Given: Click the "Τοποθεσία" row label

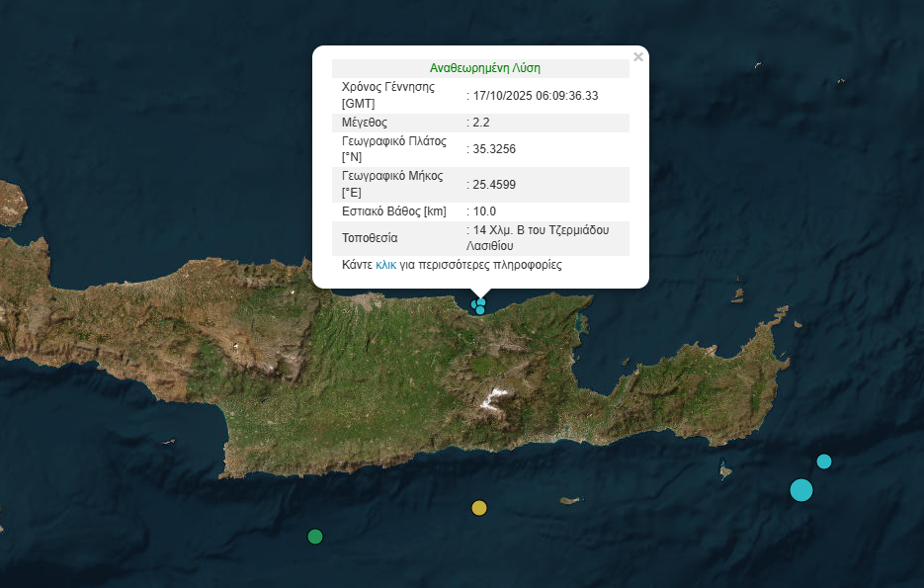Looking at the screenshot, I should click(x=370, y=238).
